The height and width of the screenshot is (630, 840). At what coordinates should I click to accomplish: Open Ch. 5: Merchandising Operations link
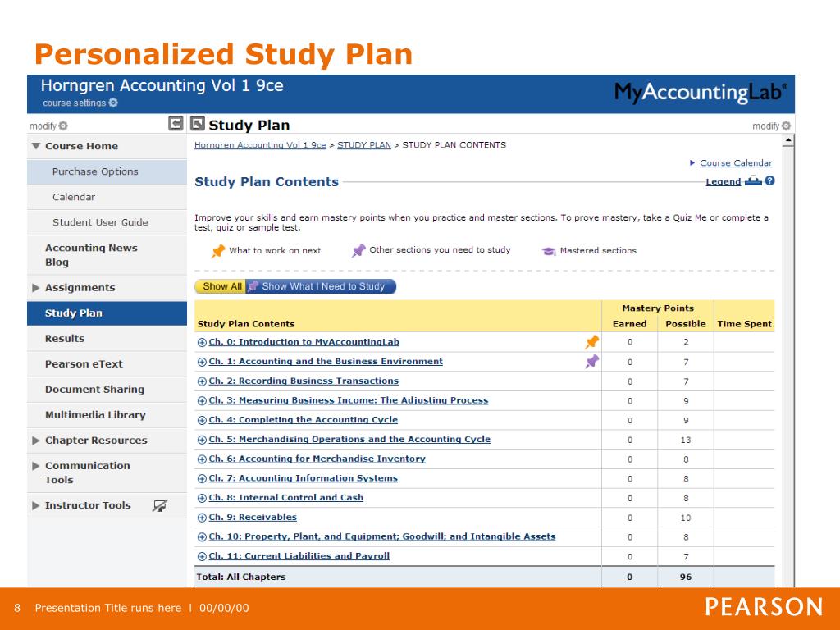pos(349,440)
